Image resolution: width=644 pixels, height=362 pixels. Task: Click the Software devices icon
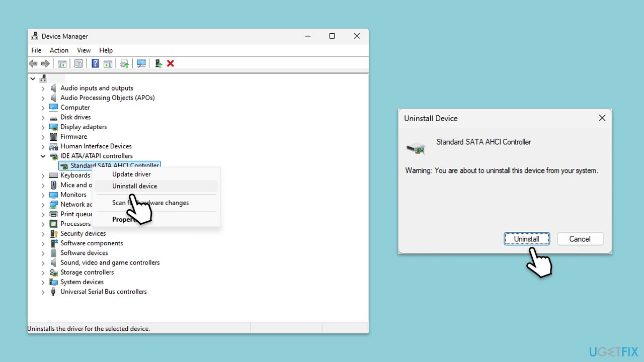53,253
